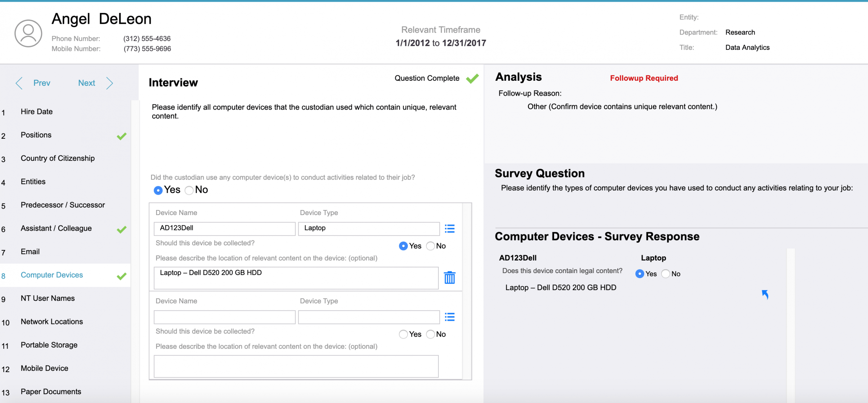Screen dimensions: 868x403
Task: Click the Prev link
Action: [42, 83]
